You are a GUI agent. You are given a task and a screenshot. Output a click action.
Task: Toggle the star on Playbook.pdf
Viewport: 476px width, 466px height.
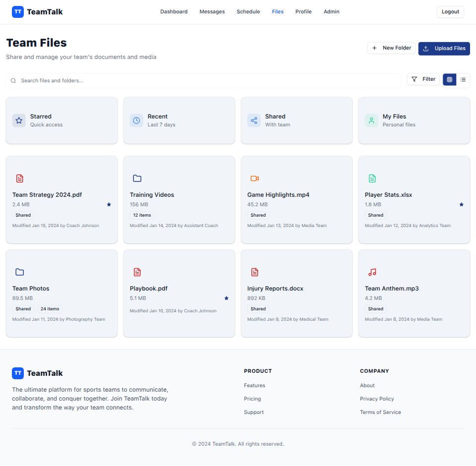pos(226,298)
